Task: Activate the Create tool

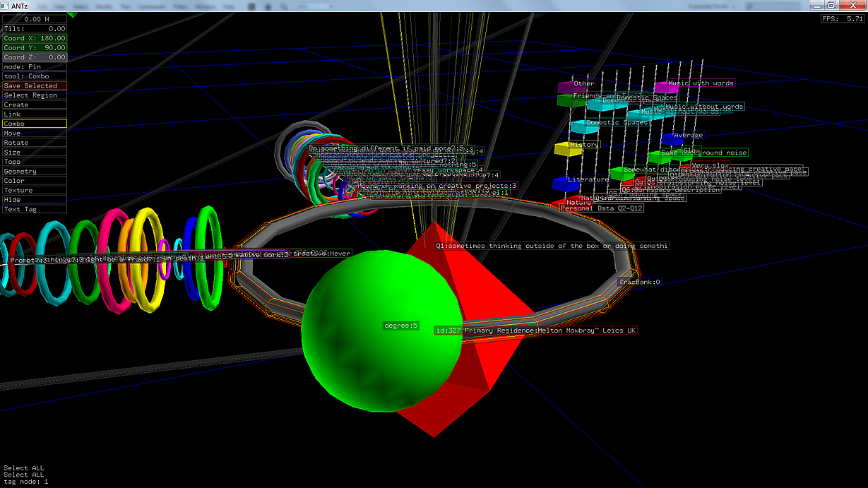Action: tap(35, 105)
